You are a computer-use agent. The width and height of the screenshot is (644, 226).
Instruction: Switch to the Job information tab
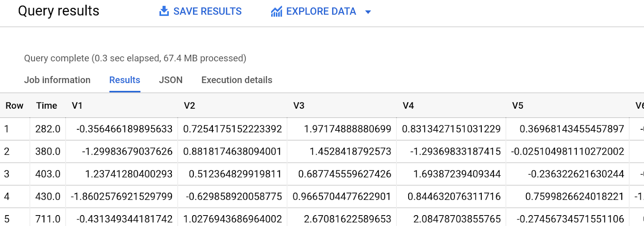click(57, 80)
